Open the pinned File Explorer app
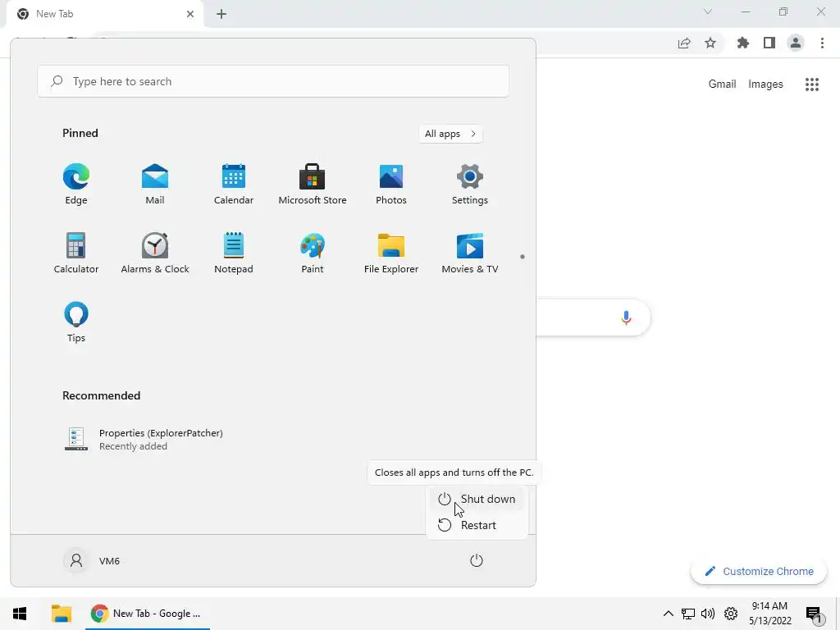 [391, 253]
